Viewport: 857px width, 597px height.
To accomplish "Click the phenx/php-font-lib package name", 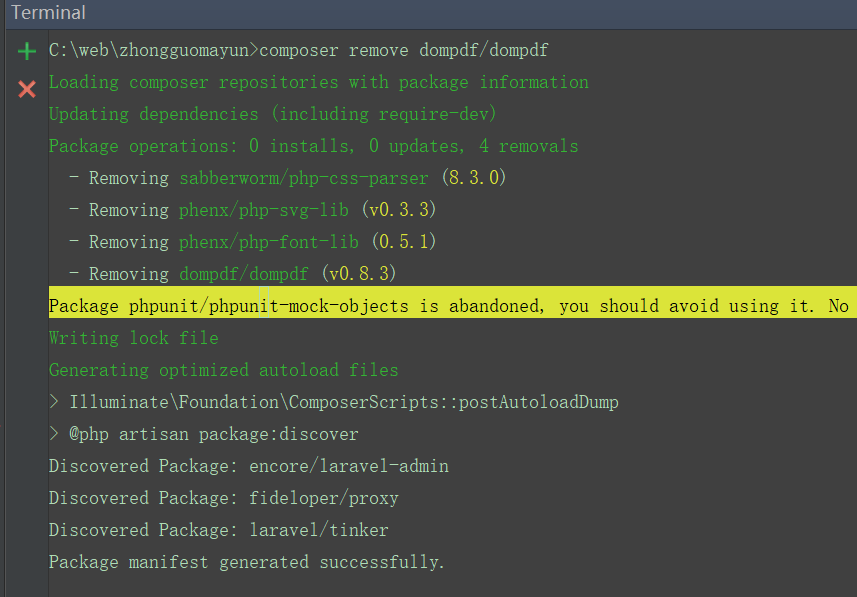I will (269, 242).
